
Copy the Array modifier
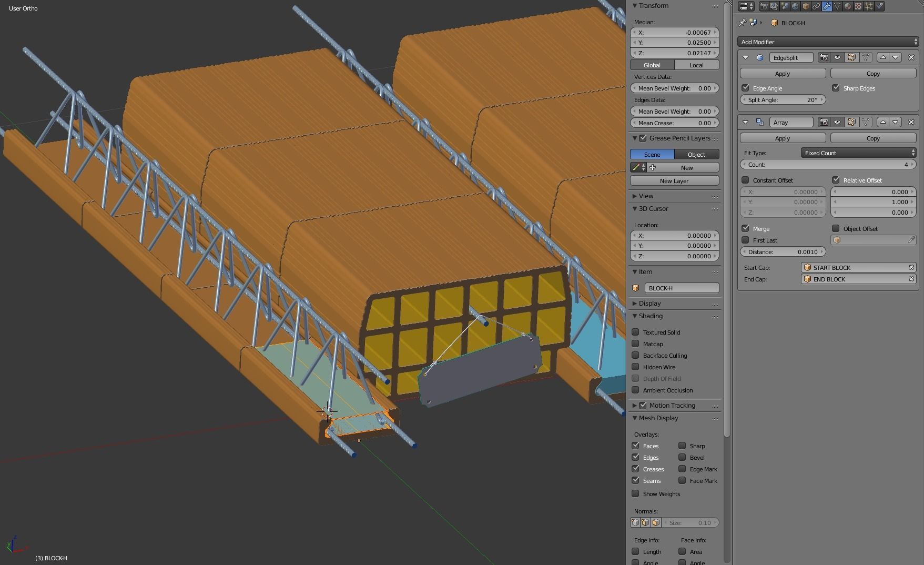pyautogui.click(x=873, y=138)
